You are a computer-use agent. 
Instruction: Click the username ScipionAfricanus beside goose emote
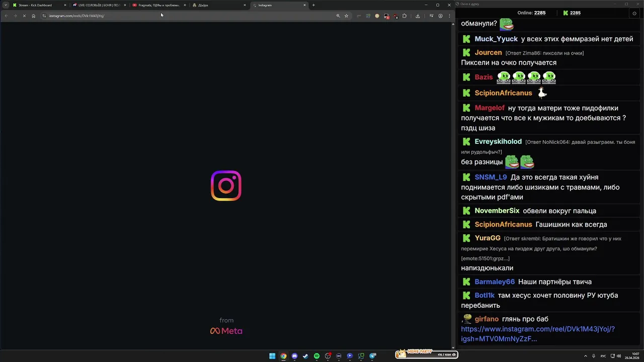(x=503, y=93)
